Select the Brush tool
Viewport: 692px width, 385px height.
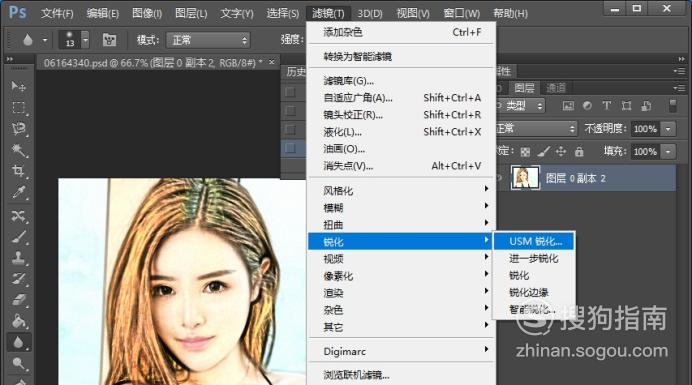tap(18, 237)
